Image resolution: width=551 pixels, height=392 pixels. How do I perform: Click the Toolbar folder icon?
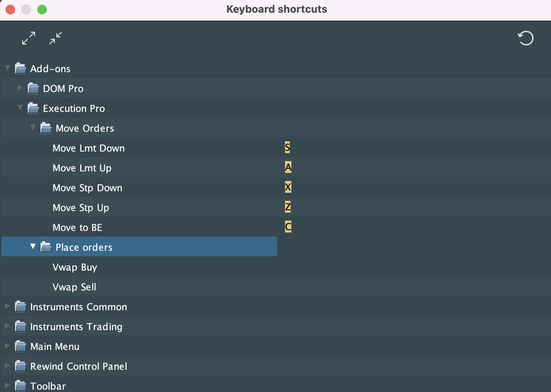point(21,386)
